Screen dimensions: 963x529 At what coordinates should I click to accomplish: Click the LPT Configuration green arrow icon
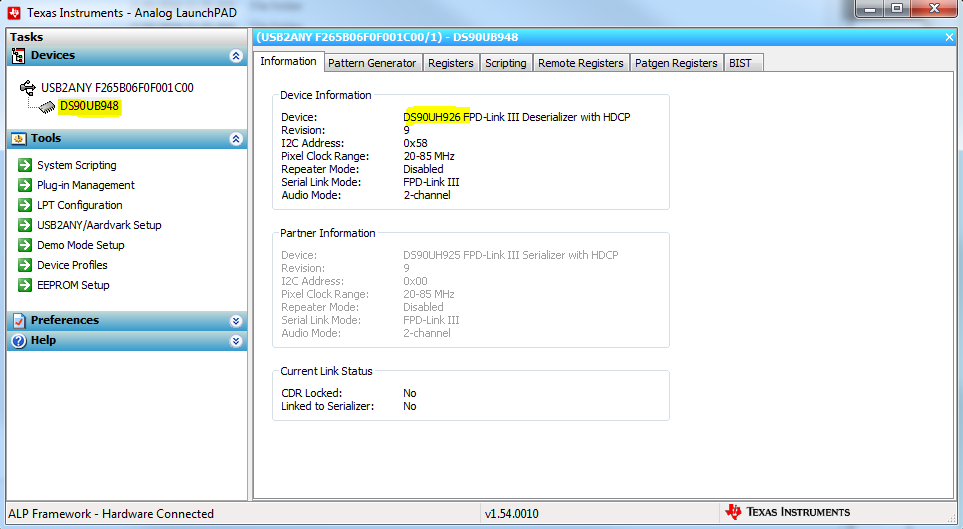pos(25,205)
